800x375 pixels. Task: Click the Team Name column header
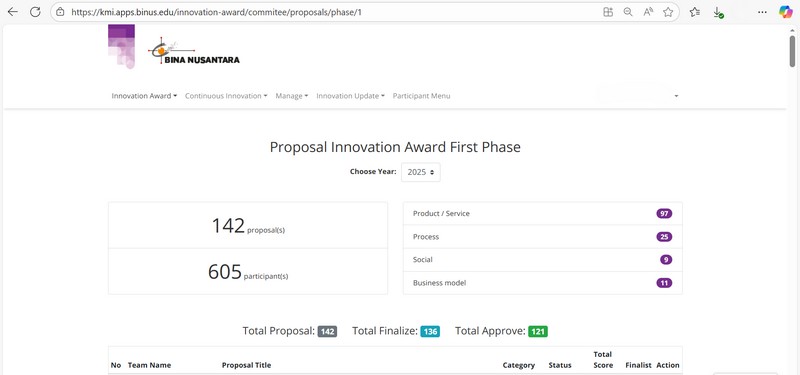click(x=149, y=365)
